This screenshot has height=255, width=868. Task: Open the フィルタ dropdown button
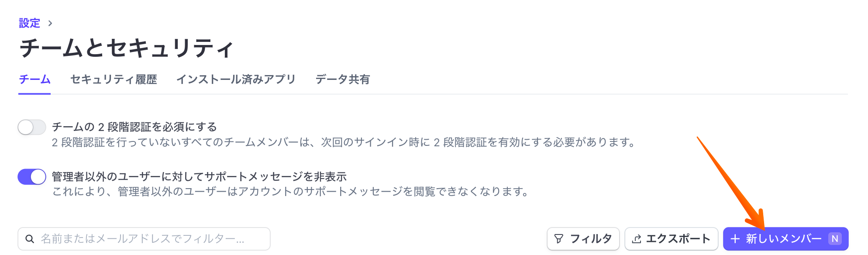pyautogui.click(x=583, y=239)
